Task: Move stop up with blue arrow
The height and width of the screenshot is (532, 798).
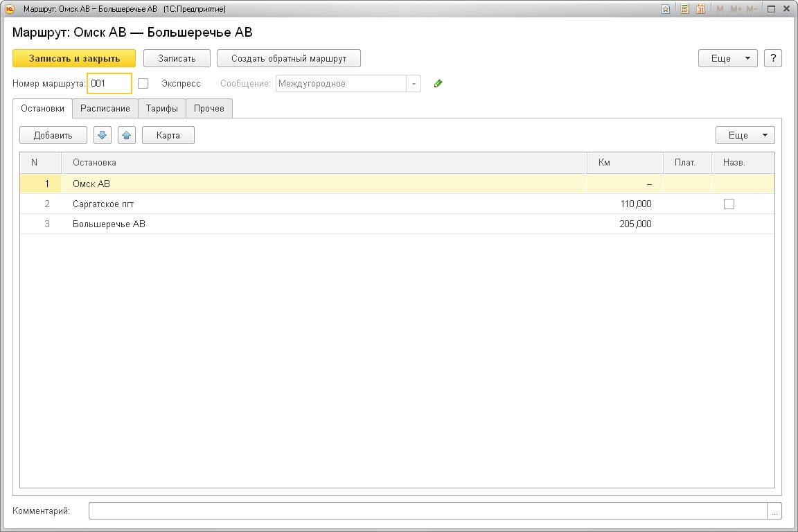Action: [127, 135]
